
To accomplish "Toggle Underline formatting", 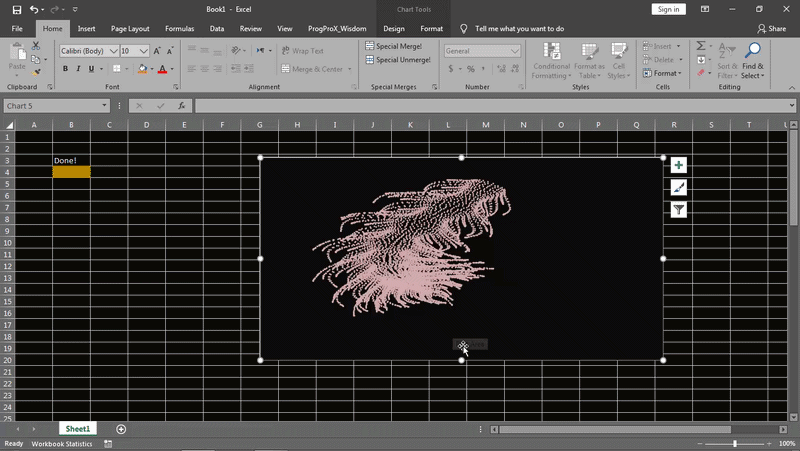I will pos(91,68).
